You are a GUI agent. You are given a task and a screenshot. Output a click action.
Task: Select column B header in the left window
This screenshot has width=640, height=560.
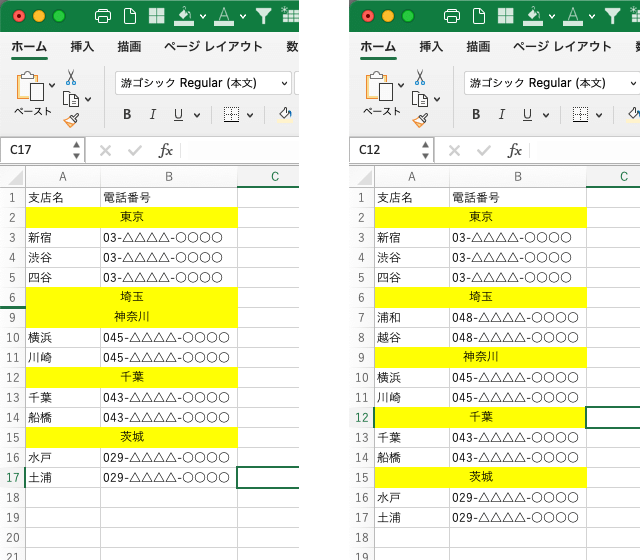point(169,177)
